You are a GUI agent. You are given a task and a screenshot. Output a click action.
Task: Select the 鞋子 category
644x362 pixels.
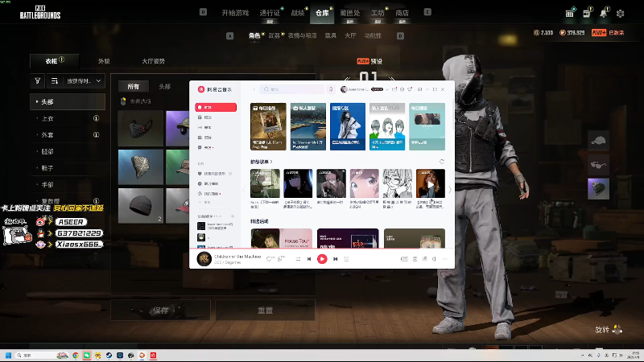(x=68, y=168)
